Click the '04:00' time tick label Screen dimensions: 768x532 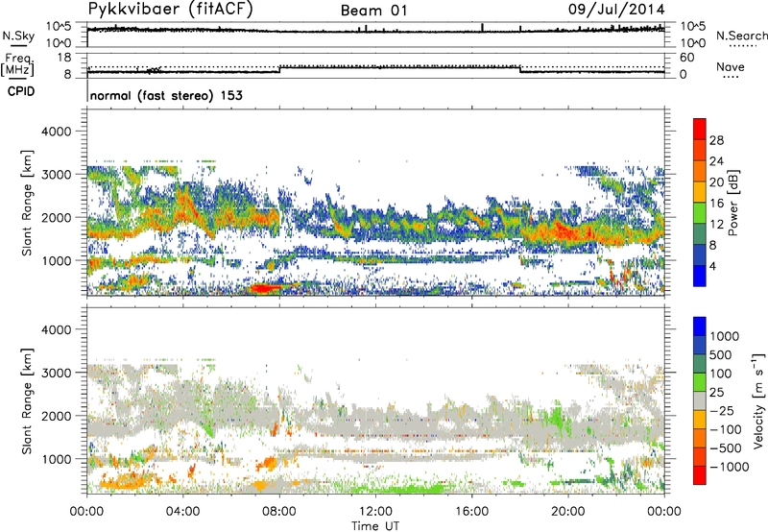(182, 512)
